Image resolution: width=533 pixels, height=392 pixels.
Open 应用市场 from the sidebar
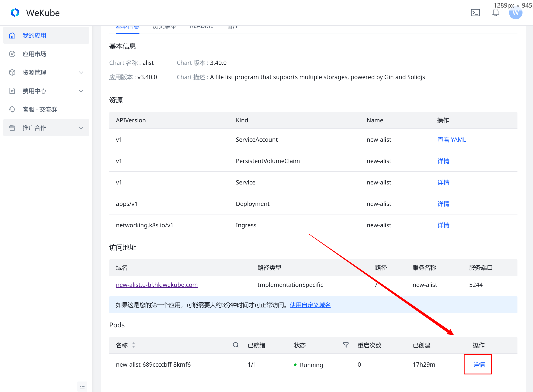click(46, 54)
